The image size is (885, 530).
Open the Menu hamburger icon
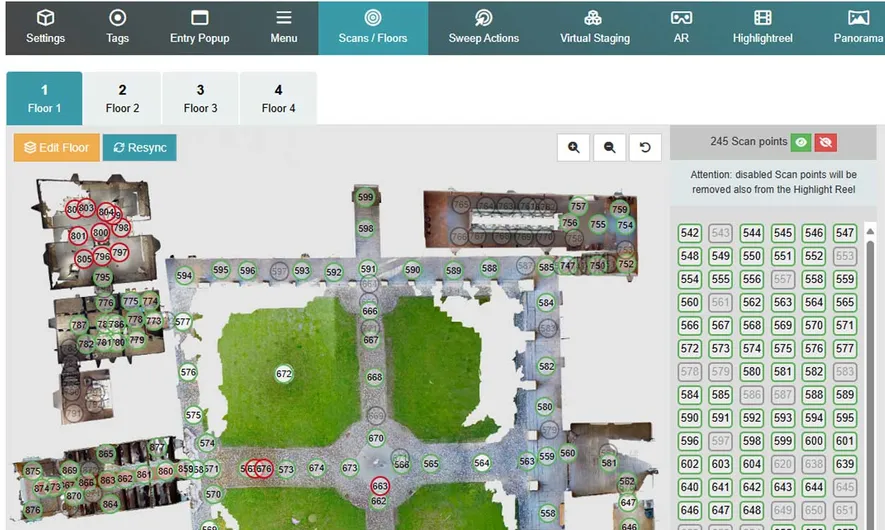(284, 18)
